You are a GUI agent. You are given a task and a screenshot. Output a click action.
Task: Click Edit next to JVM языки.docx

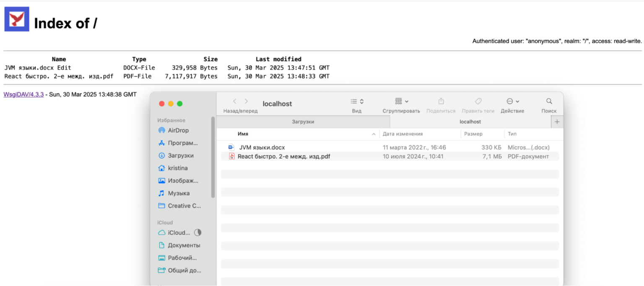tap(65, 67)
